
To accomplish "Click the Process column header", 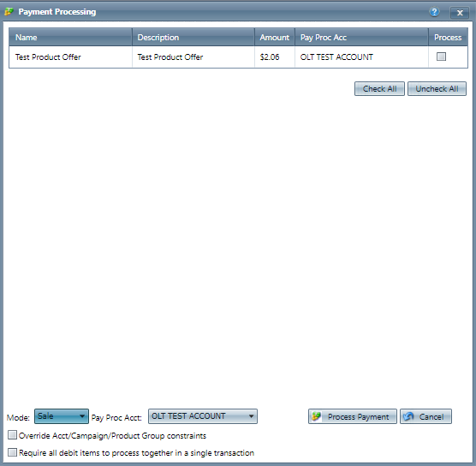I will coord(448,37).
